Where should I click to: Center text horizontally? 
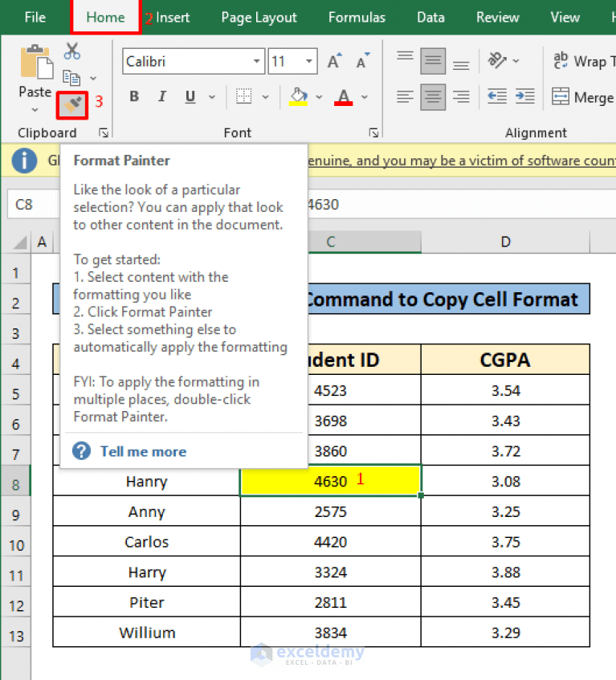pos(433,96)
